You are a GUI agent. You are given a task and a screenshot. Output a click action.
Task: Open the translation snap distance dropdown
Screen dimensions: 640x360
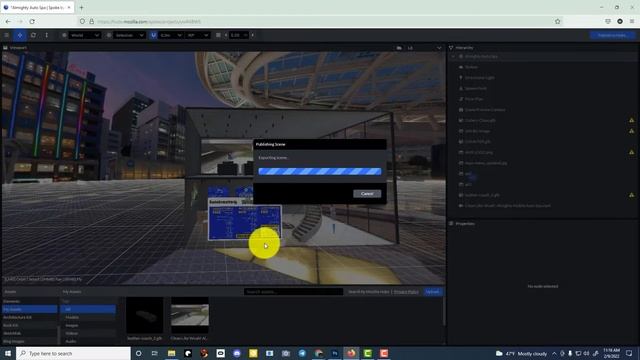[171, 35]
